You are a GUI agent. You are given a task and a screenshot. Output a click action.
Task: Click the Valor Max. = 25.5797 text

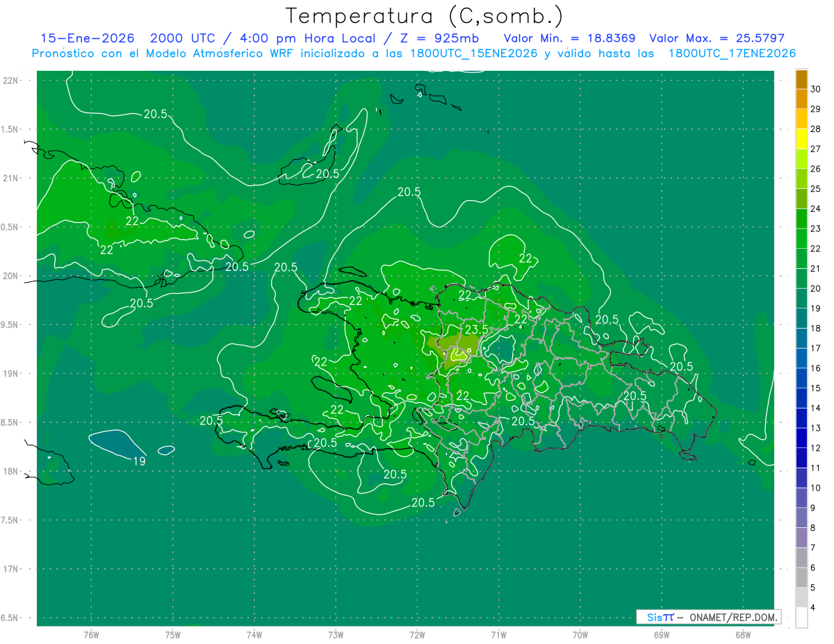coord(717,38)
